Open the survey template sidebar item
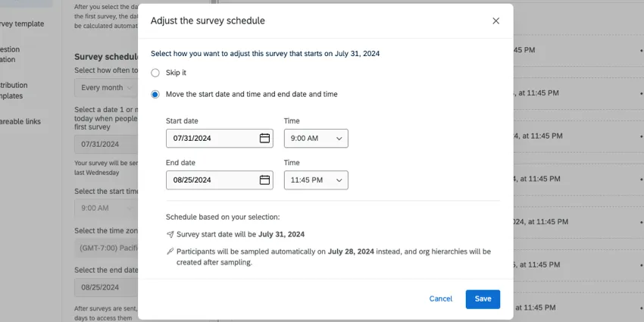 pyautogui.click(x=21, y=23)
